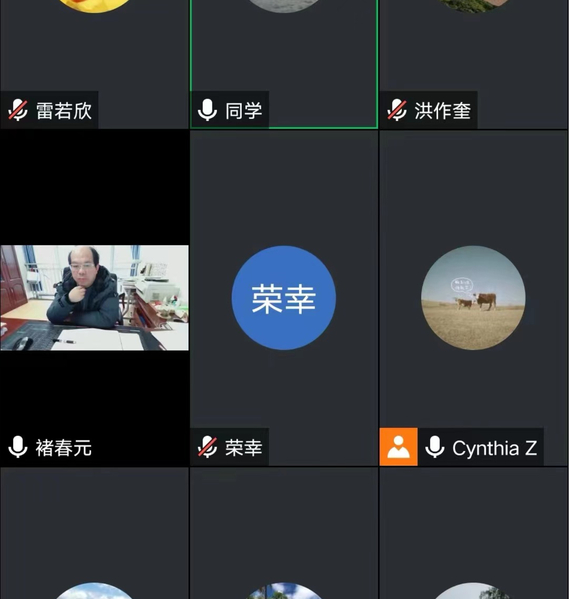Click sky photo avatar in bottom-left tile
The height and width of the screenshot is (599, 569).
[x=94, y=591]
